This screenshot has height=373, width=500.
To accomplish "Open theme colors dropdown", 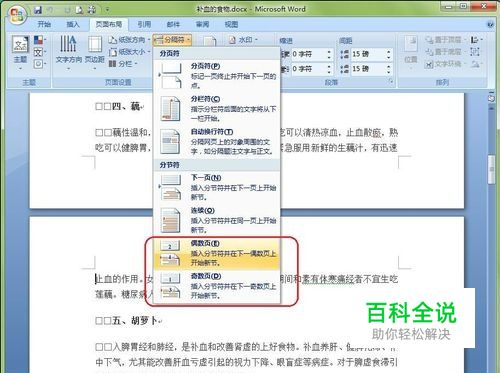I will coord(40,40).
